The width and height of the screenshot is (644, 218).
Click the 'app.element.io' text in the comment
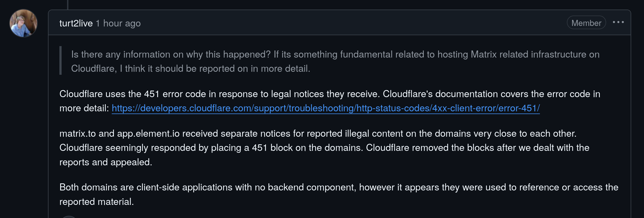[148, 134]
